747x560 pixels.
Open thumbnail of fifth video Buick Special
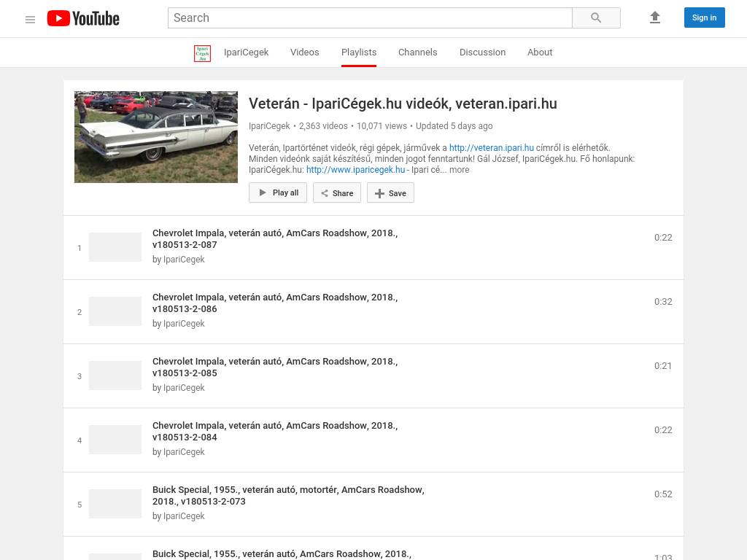pyautogui.click(x=115, y=504)
